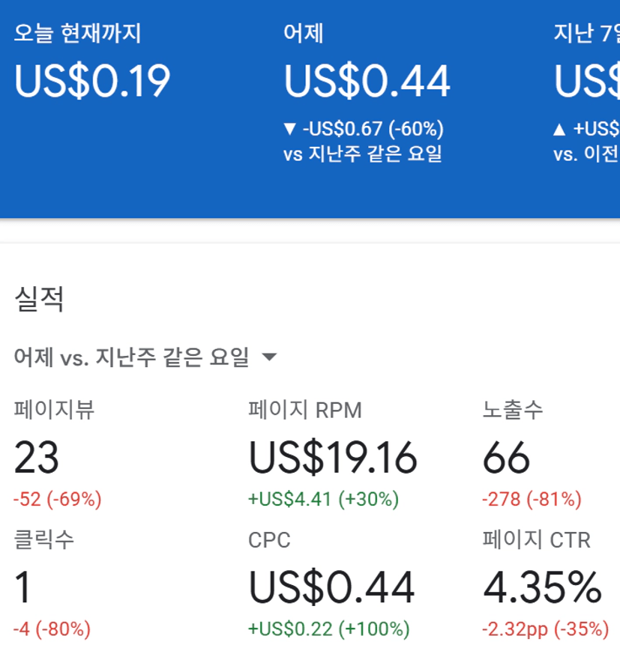Click the CPC value US$0.44
620x672 pixels.
331,587
